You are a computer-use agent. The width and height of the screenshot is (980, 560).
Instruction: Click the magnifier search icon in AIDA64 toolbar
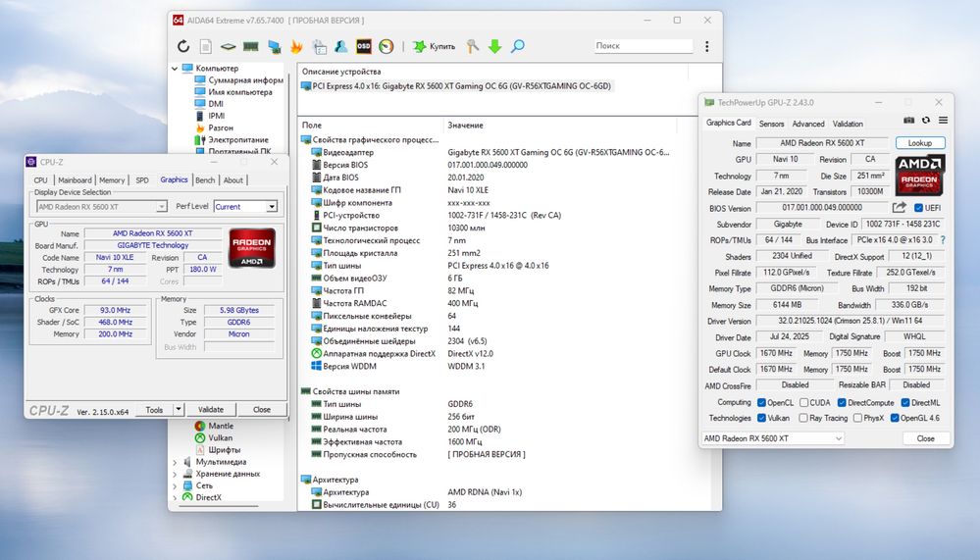[518, 46]
